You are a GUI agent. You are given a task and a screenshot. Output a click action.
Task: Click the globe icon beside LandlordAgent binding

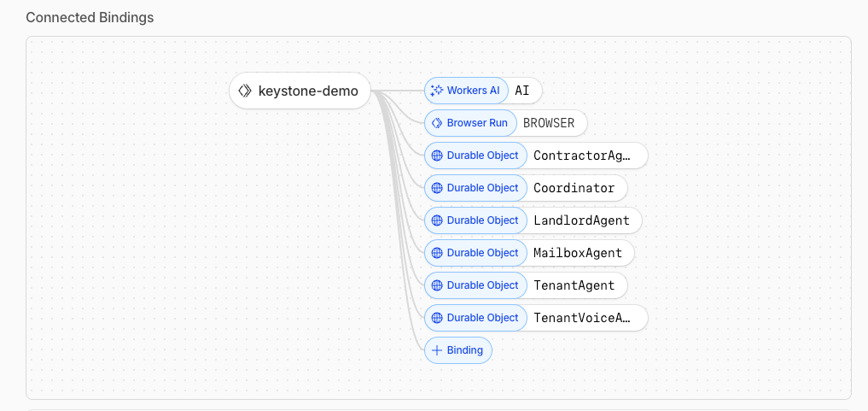437,220
